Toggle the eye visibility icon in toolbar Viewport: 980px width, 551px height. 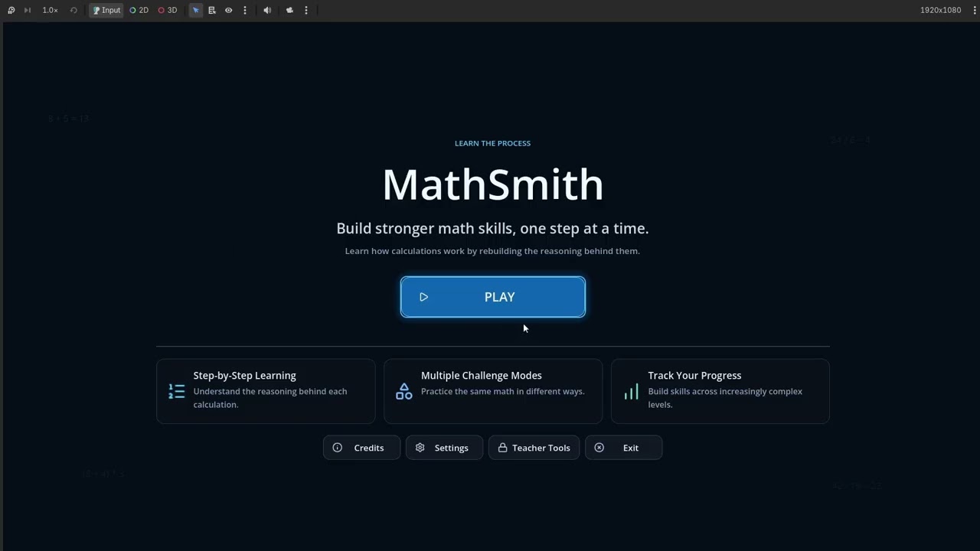tap(228, 10)
